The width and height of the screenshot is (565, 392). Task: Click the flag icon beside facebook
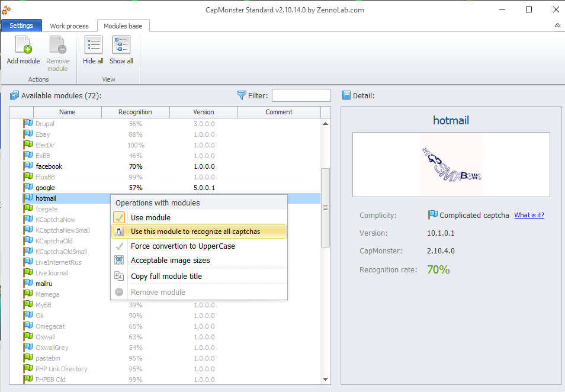click(28, 166)
